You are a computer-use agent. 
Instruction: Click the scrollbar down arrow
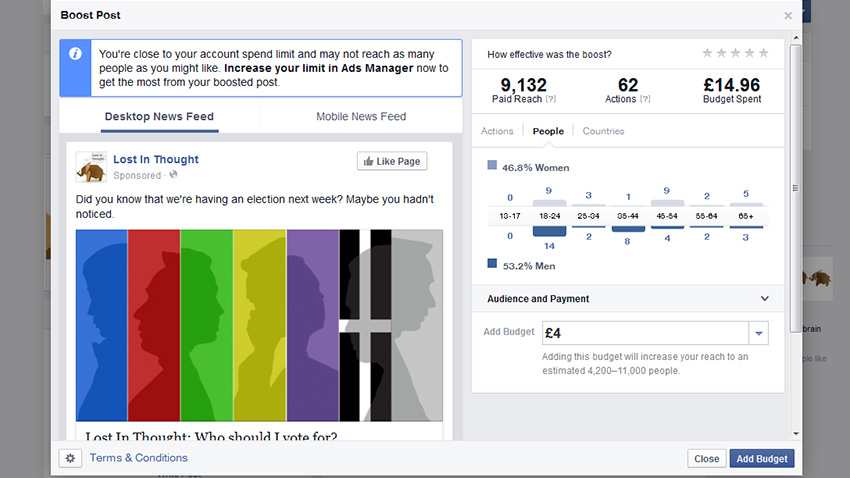click(x=796, y=434)
